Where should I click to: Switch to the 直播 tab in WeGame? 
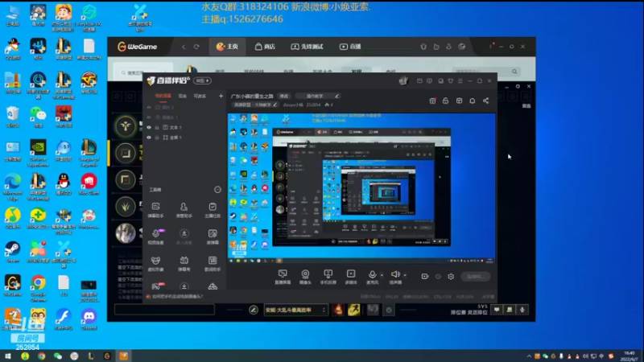(x=350, y=47)
